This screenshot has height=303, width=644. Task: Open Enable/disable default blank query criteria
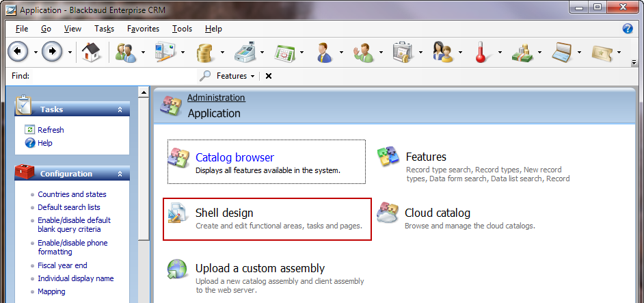click(x=74, y=225)
